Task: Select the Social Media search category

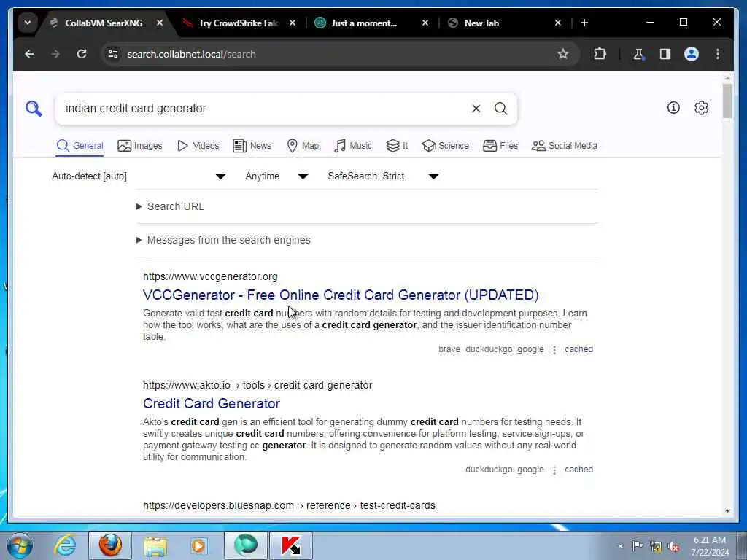Action: coord(565,146)
